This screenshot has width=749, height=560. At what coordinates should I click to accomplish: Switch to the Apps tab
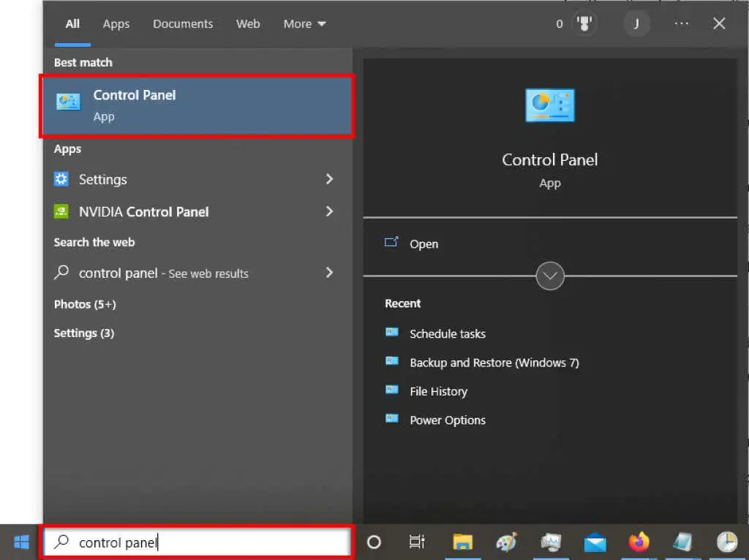tap(116, 24)
